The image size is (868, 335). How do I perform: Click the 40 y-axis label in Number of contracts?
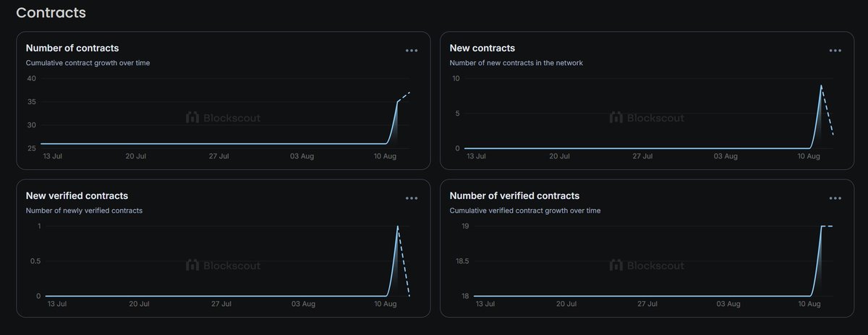pos(32,79)
